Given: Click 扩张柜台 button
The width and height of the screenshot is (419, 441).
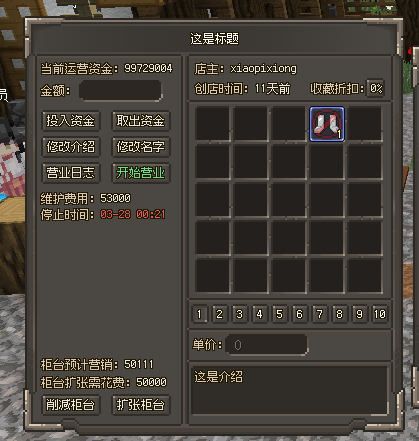Looking at the screenshot, I should [x=141, y=405].
